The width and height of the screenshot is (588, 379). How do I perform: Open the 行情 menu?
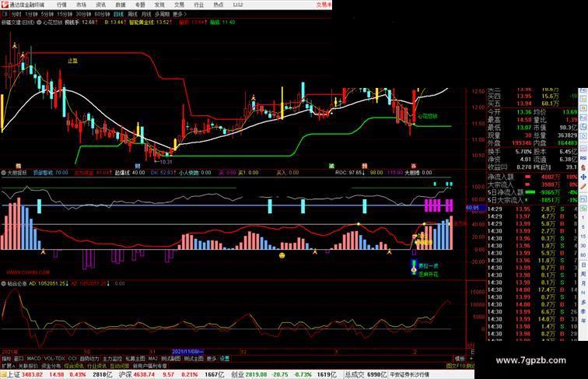62,5
